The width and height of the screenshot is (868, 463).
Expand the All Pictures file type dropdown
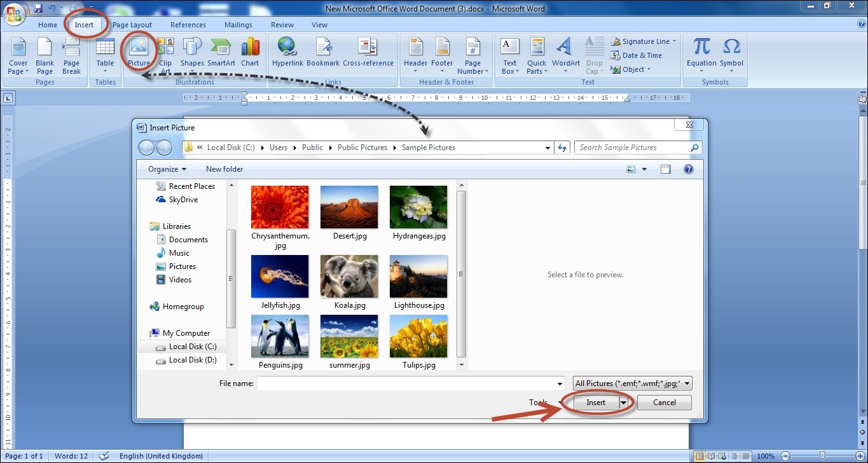[687, 384]
